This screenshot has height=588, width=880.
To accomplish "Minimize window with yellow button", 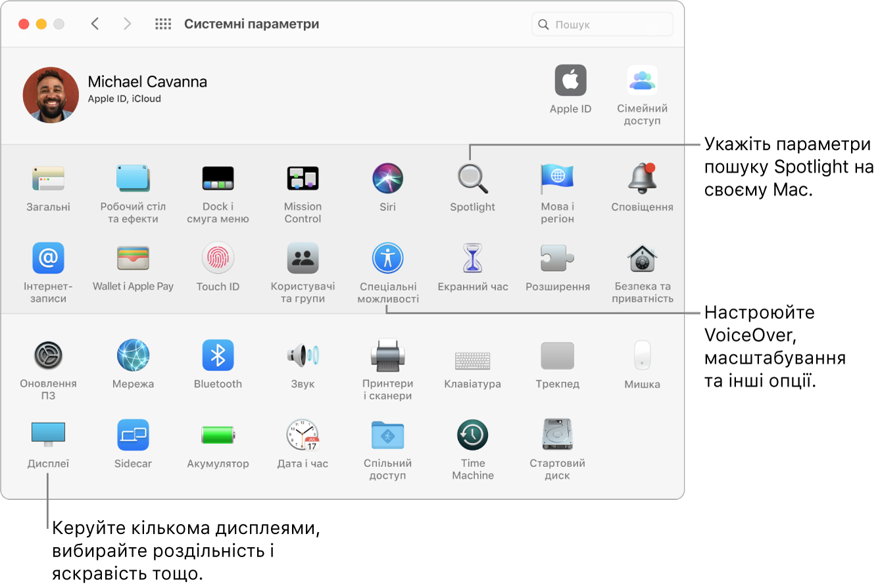I will pos(41,24).
